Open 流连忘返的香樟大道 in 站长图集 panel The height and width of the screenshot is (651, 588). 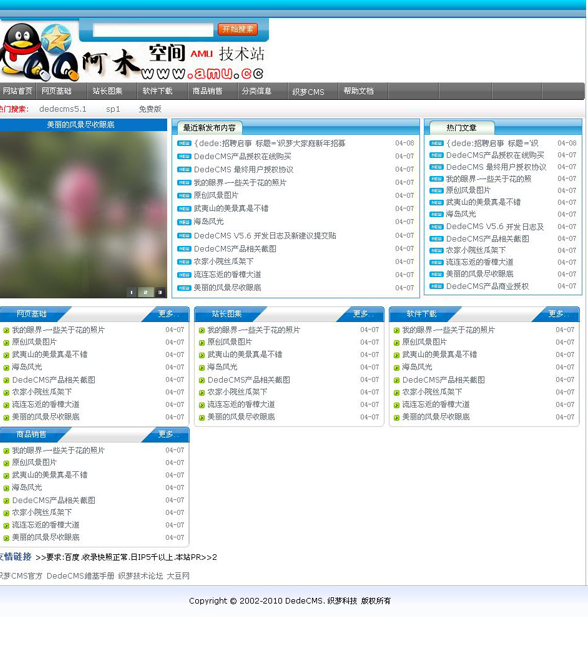pyautogui.click(x=241, y=404)
